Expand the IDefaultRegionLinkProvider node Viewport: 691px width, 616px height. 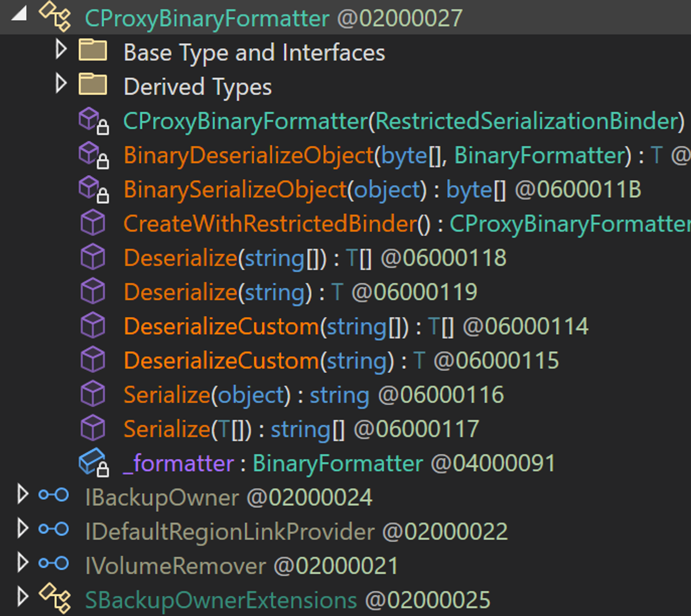pos(23,528)
